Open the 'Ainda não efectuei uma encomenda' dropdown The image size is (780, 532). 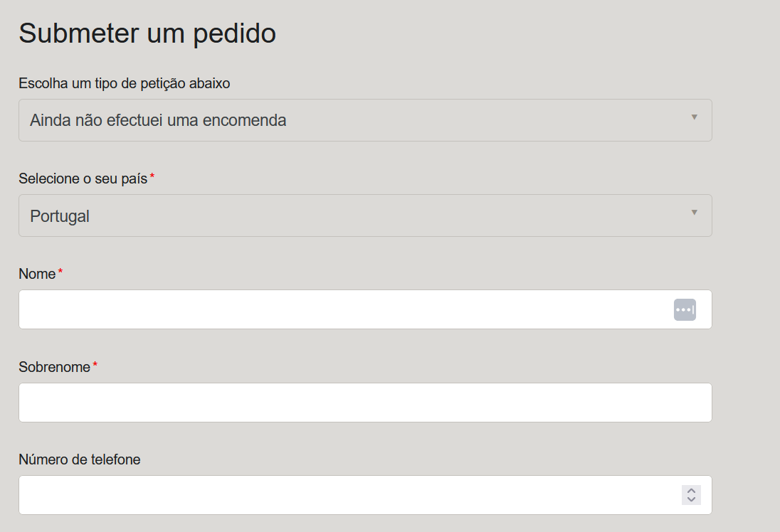tap(365, 120)
